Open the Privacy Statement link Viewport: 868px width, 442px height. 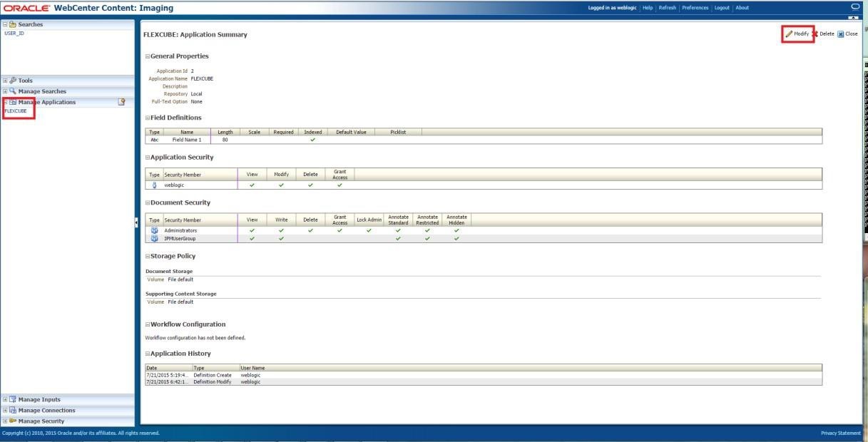coord(841,433)
